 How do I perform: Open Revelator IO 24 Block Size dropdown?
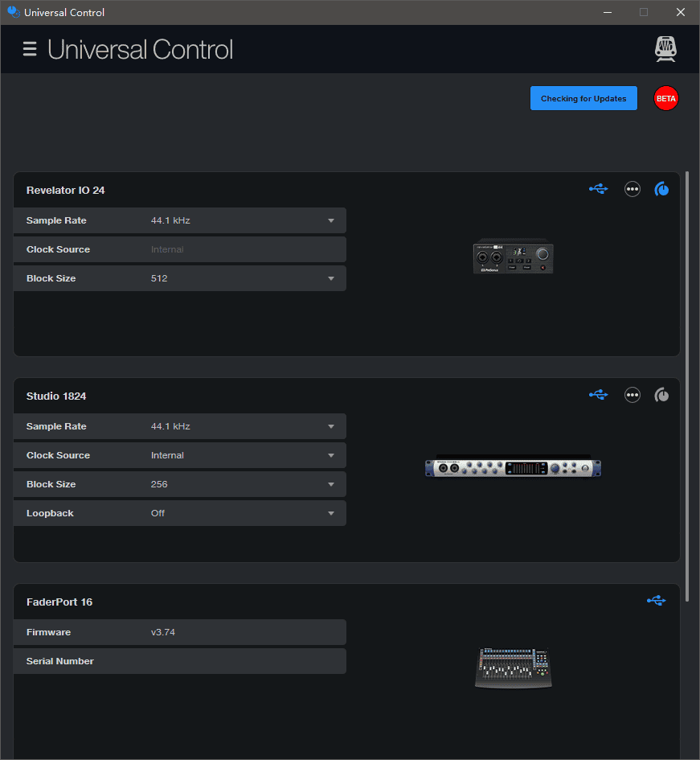(x=180, y=279)
